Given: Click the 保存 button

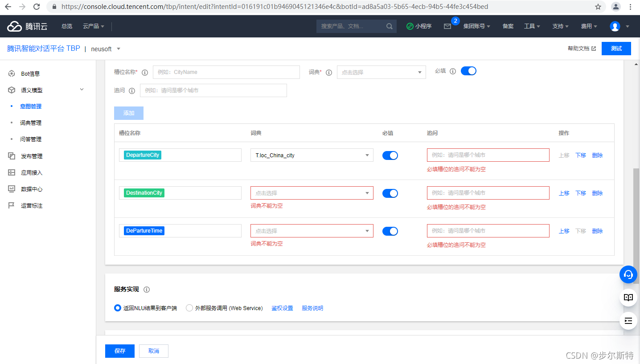Looking at the screenshot, I should pyautogui.click(x=120, y=351).
